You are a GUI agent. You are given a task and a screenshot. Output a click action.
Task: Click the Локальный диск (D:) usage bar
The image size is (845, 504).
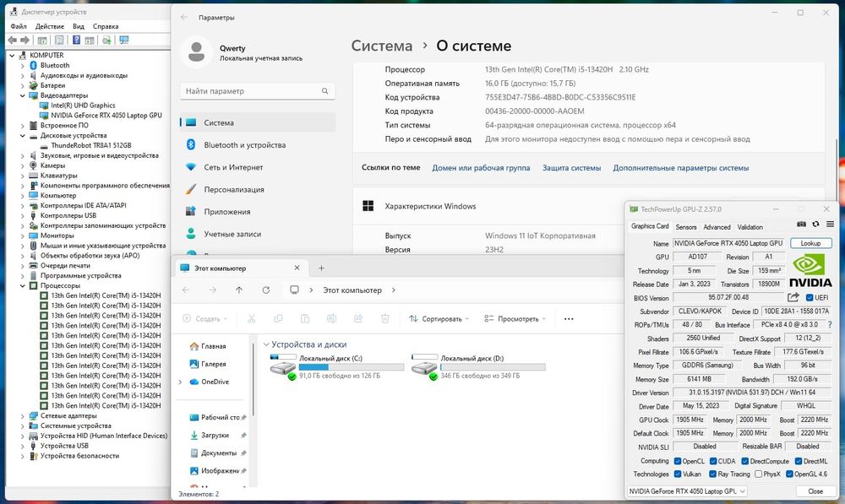click(x=493, y=367)
